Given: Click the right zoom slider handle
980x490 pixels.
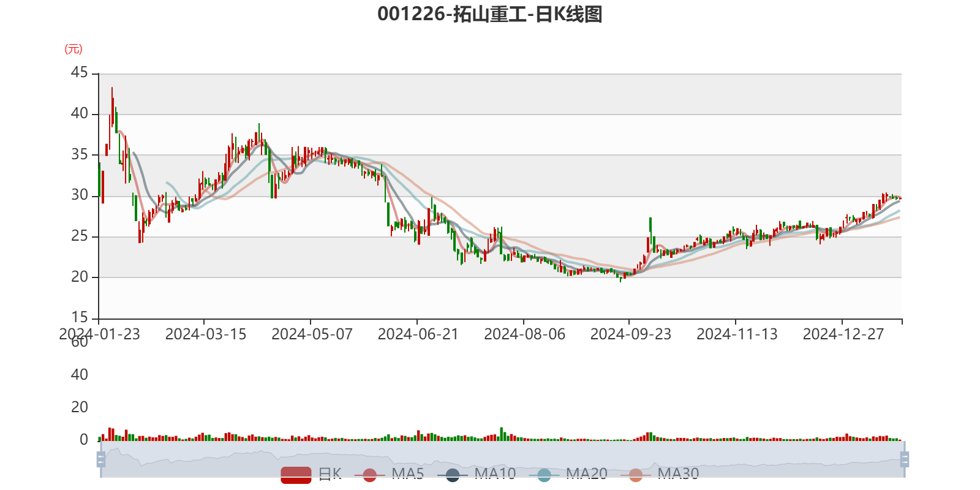Looking at the screenshot, I should (x=905, y=459).
